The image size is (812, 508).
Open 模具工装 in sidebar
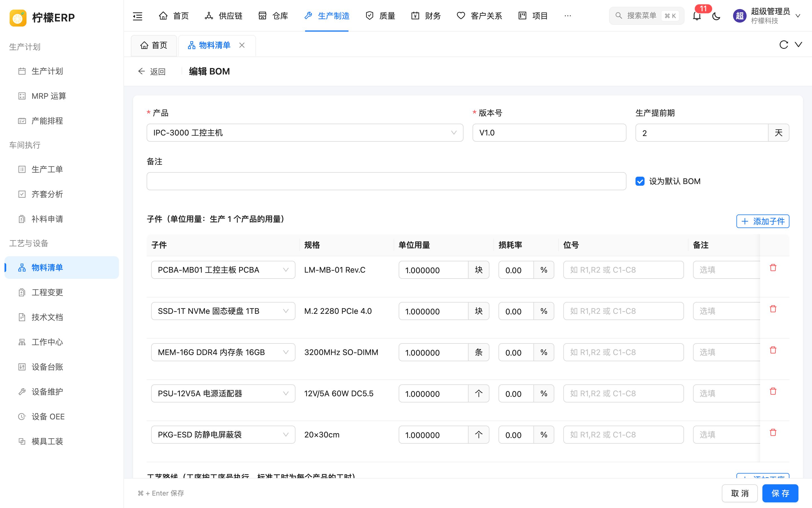(62, 441)
